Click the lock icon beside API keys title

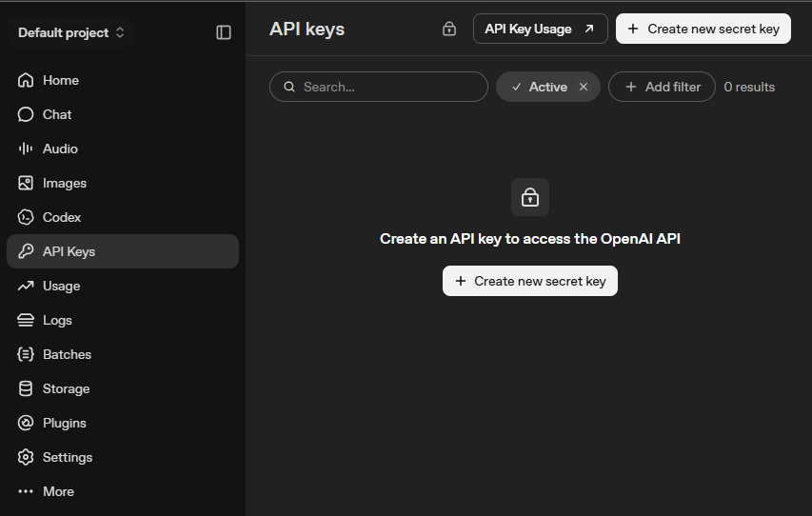449,29
